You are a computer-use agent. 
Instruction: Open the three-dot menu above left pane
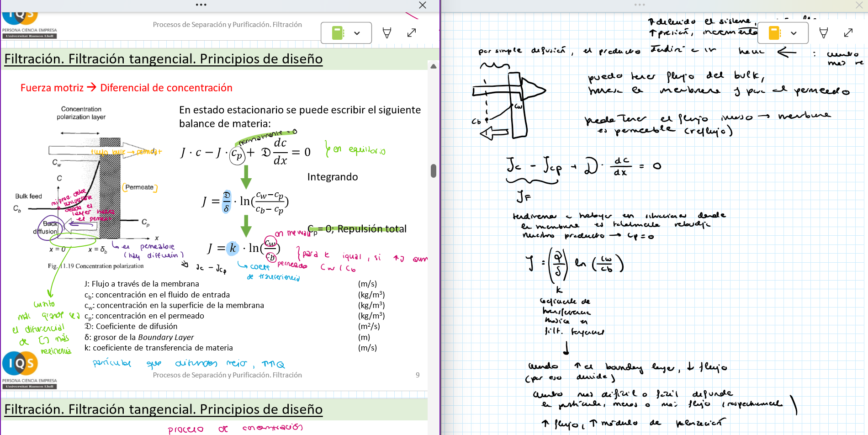click(x=201, y=5)
